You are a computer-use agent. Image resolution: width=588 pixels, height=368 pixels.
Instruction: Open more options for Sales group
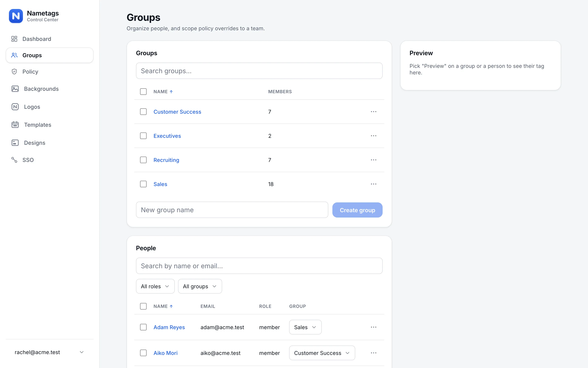pyautogui.click(x=373, y=184)
